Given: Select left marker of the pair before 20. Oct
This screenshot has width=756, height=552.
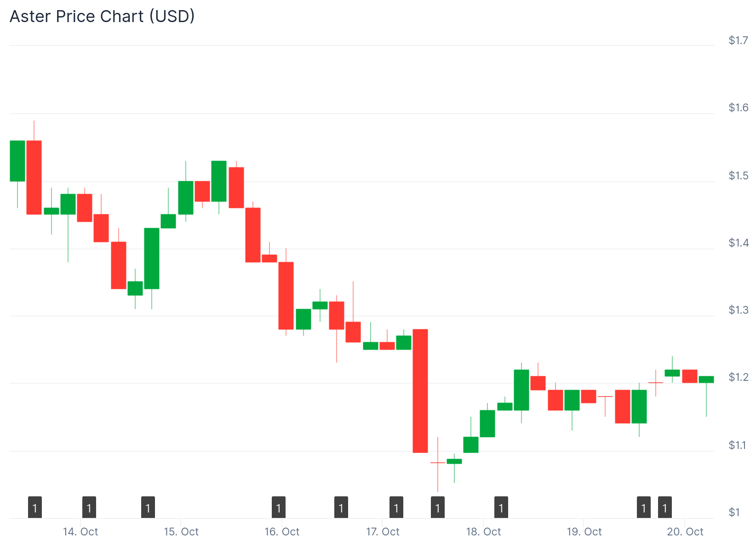Looking at the screenshot, I should coord(644,507).
